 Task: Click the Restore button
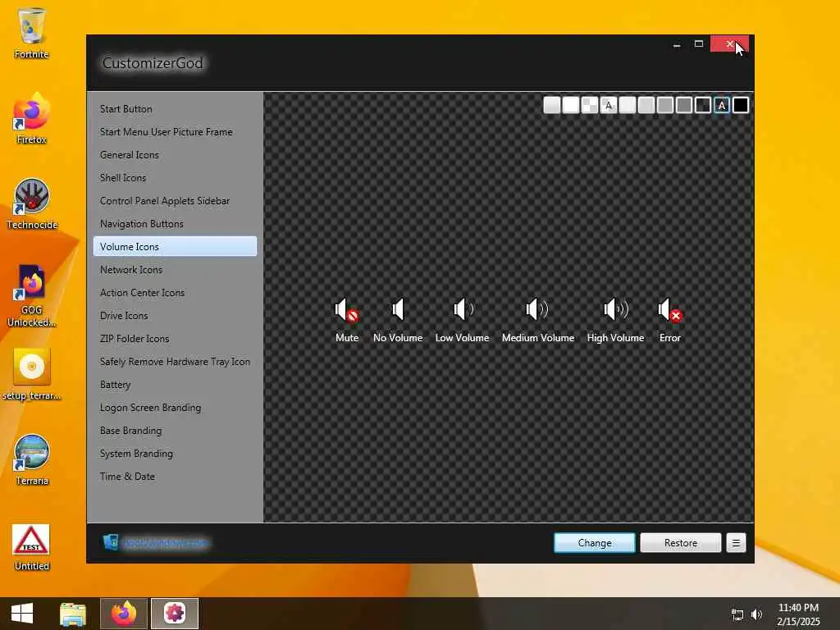(680, 543)
